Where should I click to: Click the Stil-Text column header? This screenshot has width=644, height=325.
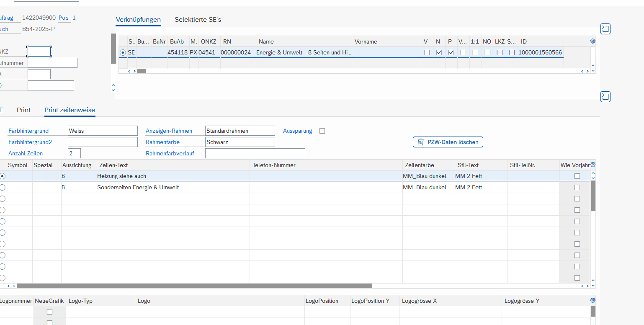tap(481, 165)
